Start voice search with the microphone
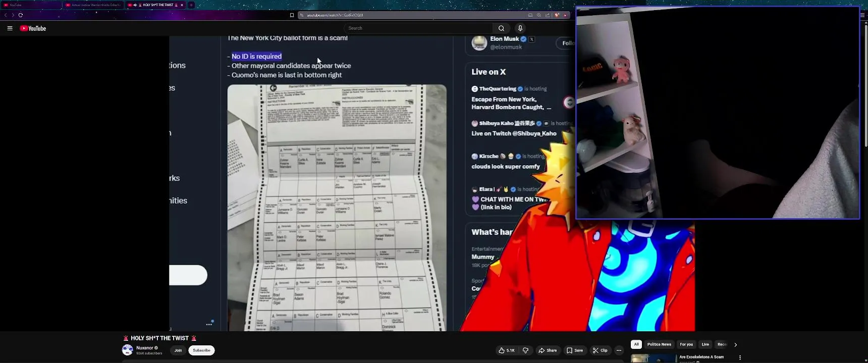The image size is (868, 363). click(x=520, y=28)
